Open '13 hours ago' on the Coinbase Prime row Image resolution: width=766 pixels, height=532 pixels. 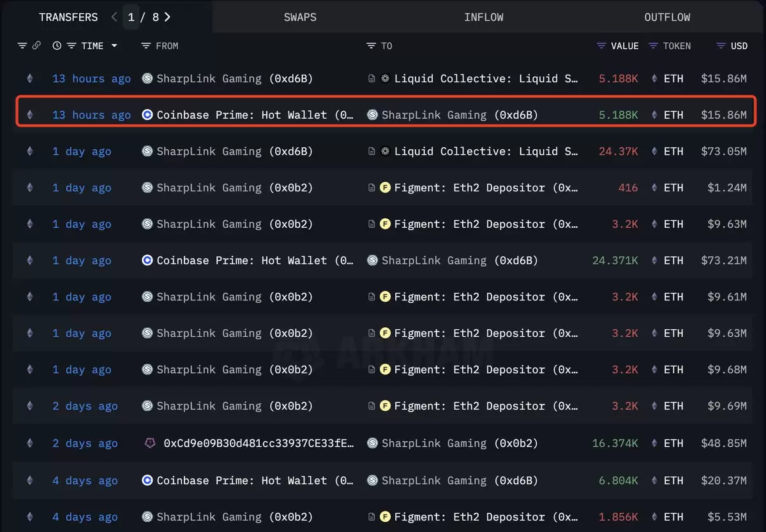(x=91, y=115)
